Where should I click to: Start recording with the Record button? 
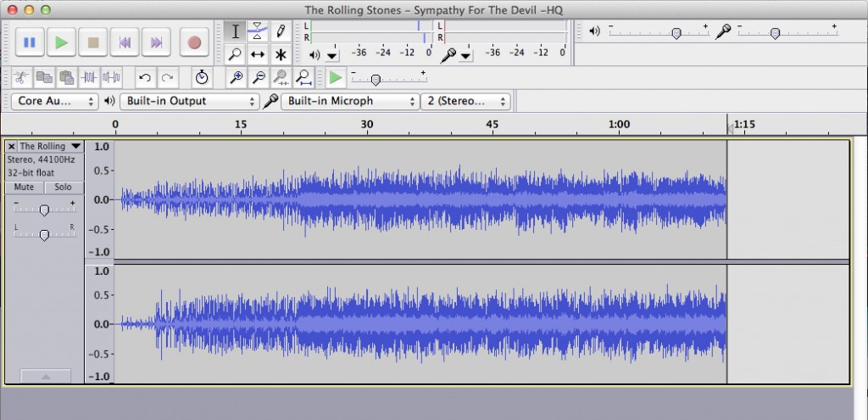[x=194, y=42]
